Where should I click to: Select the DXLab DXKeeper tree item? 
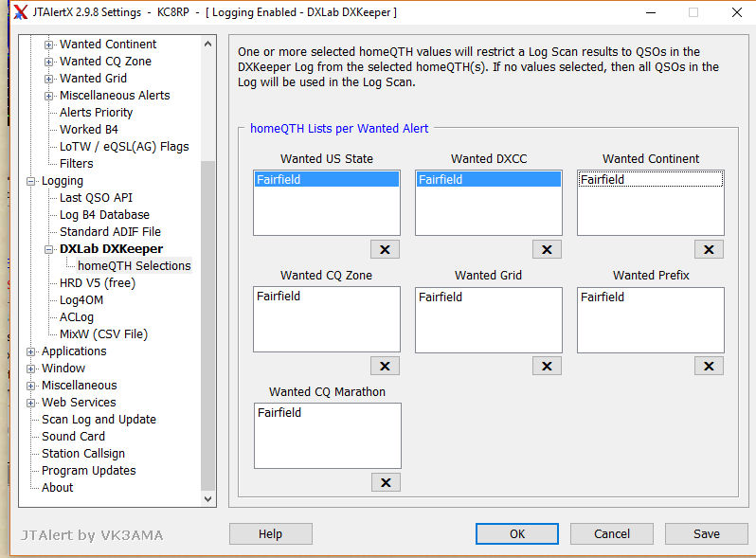pos(112,249)
